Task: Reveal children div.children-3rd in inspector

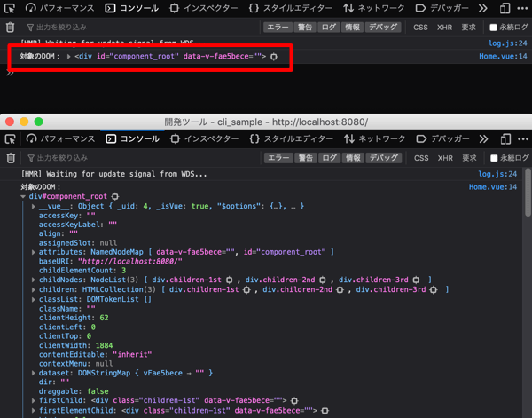Action: [x=434, y=289]
